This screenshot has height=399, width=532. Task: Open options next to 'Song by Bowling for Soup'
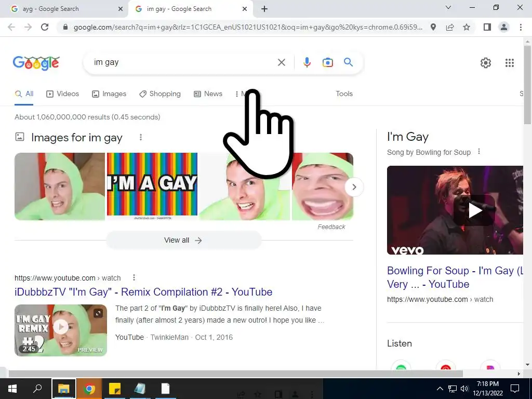click(478, 152)
